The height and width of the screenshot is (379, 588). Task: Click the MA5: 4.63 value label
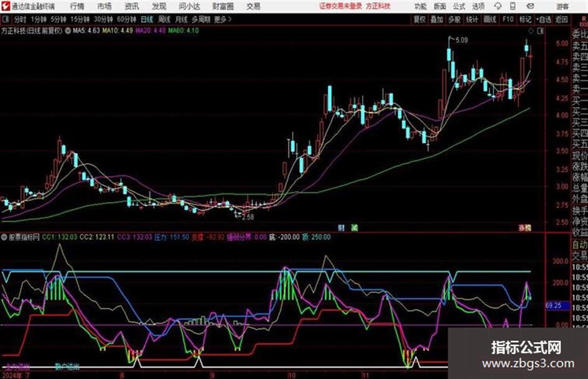86,30
